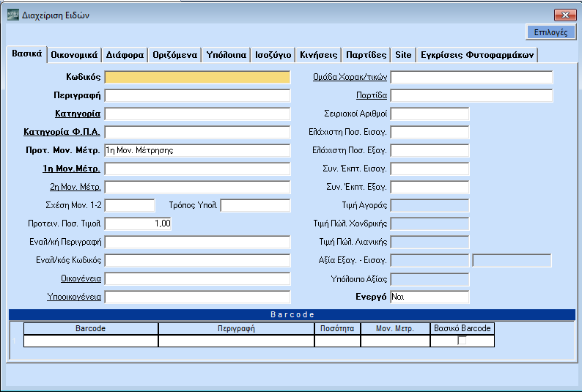Click the Μον. Μετρ. cell in Barcode grid
This screenshot has height=392, width=582.
(395, 341)
